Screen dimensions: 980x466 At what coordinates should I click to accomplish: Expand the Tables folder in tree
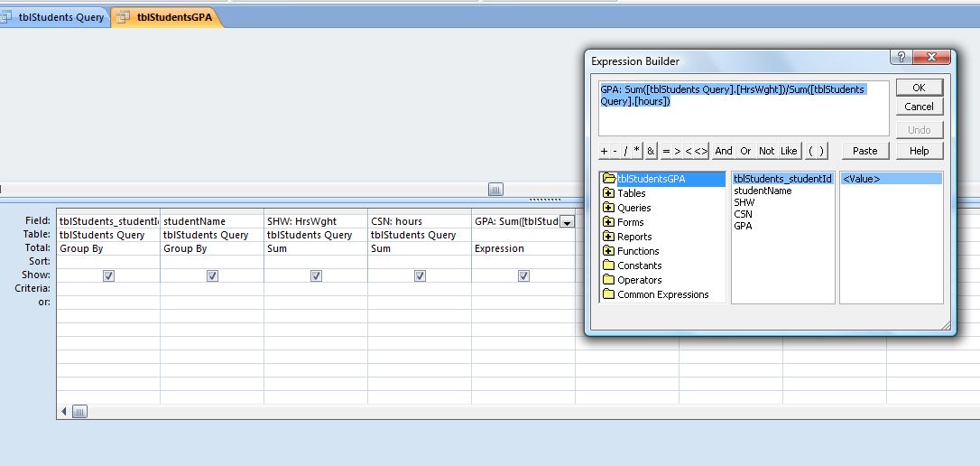(x=609, y=193)
